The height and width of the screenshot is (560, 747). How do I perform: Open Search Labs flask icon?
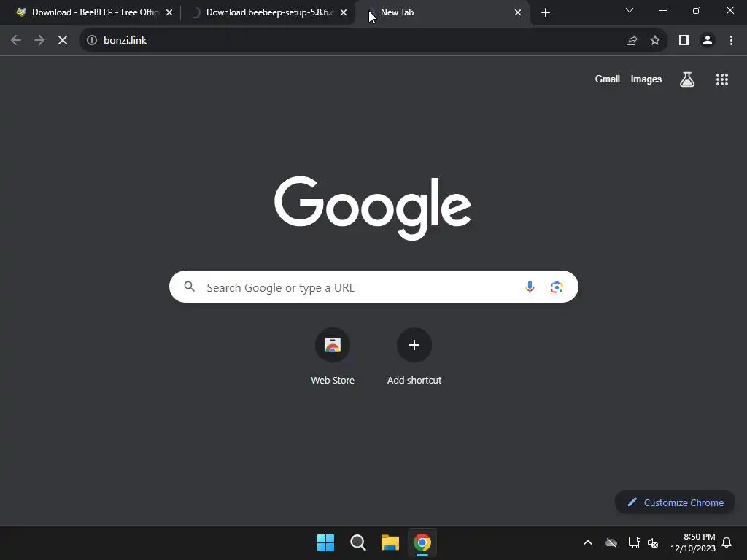(687, 79)
